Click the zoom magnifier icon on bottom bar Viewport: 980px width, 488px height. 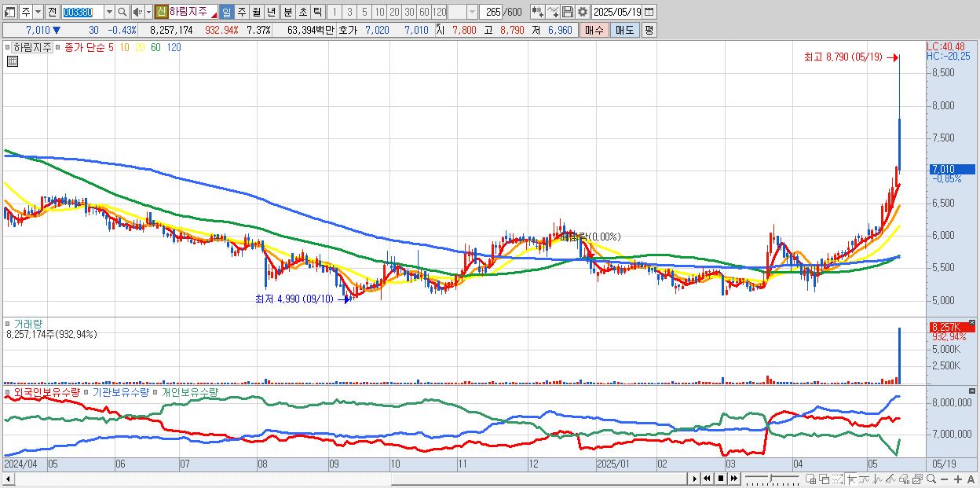tap(931, 479)
